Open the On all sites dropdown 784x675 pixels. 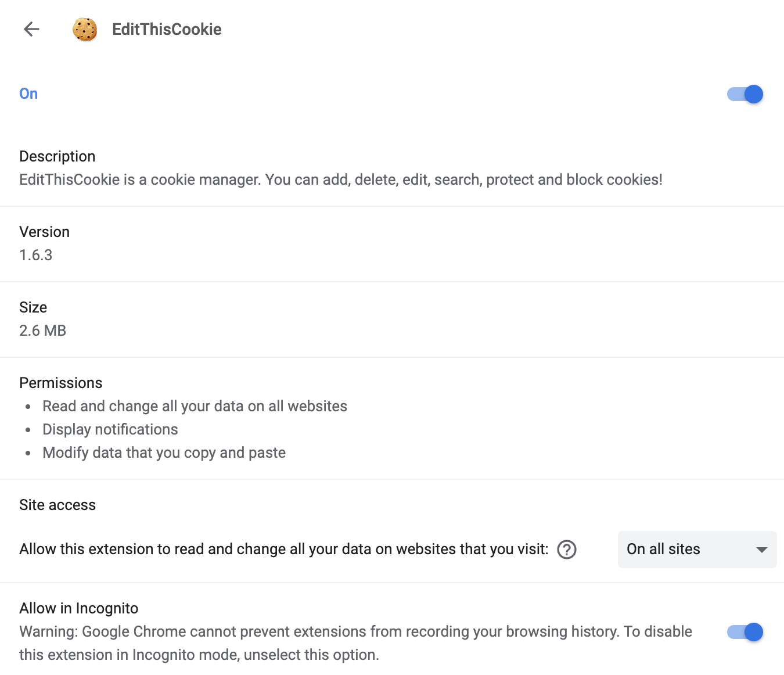(696, 549)
